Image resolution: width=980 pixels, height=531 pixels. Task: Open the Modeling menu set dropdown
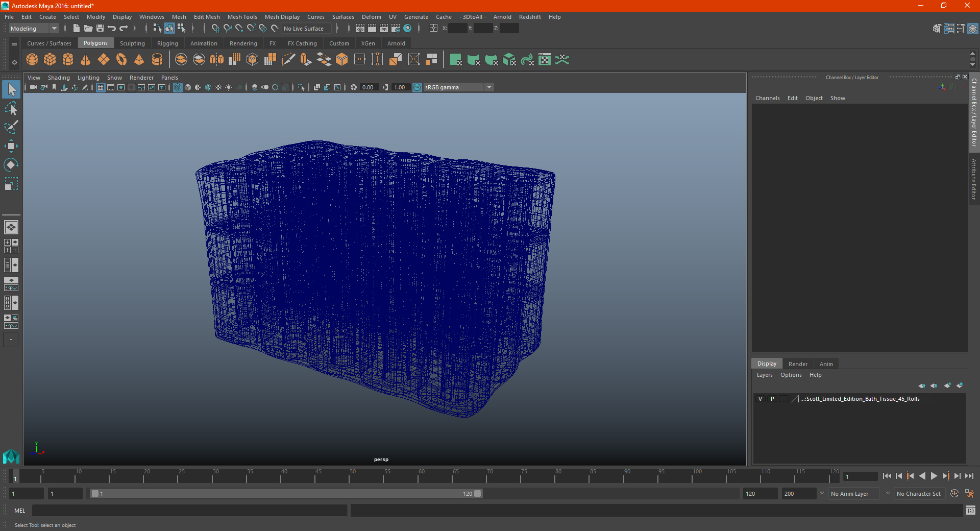[x=34, y=29]
